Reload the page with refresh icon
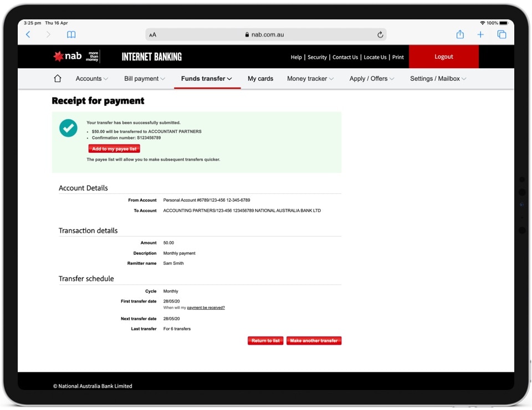The height and width of the screenshot is (410, 532). tap(380, 34)
